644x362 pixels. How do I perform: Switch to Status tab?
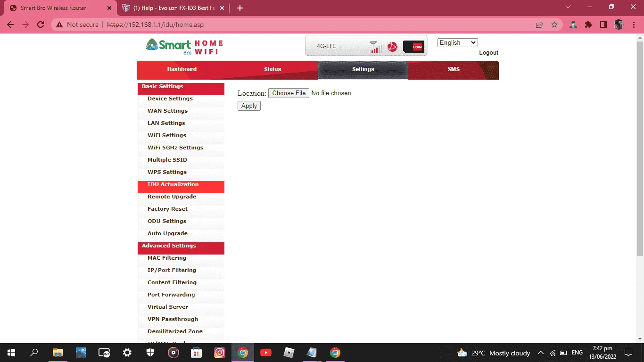pyautogui.click(x=272, y=69)
